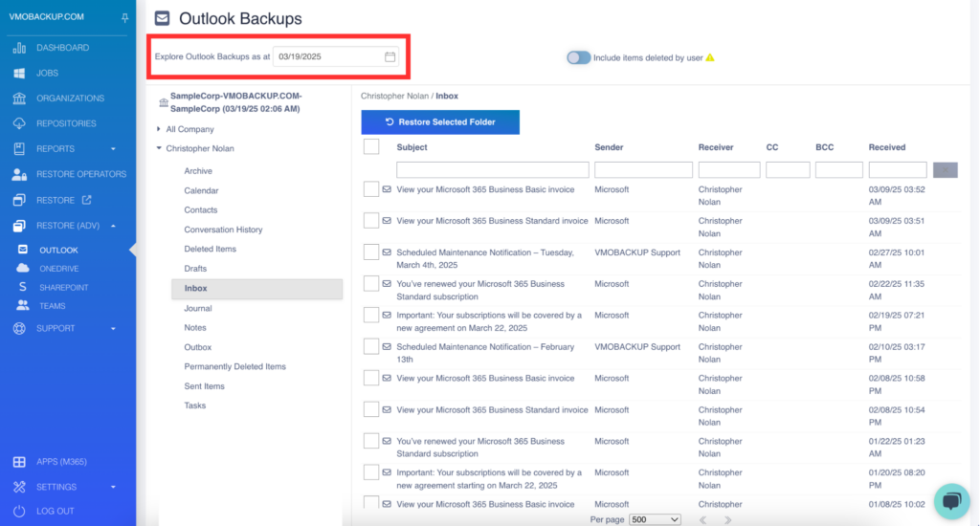Check the select-all checkbox in table header
The width and height of the screenshot is (980, 526).
(x=371, y=147)
